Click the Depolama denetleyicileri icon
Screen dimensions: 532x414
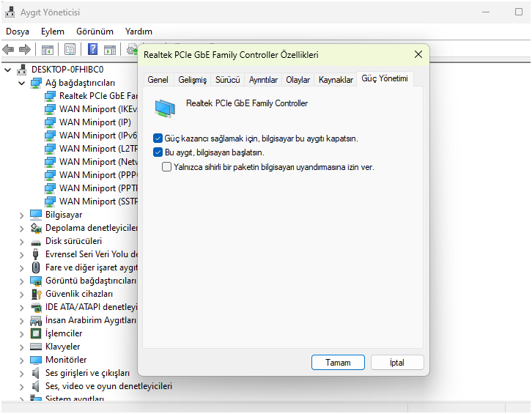click(x=36, y=228)
